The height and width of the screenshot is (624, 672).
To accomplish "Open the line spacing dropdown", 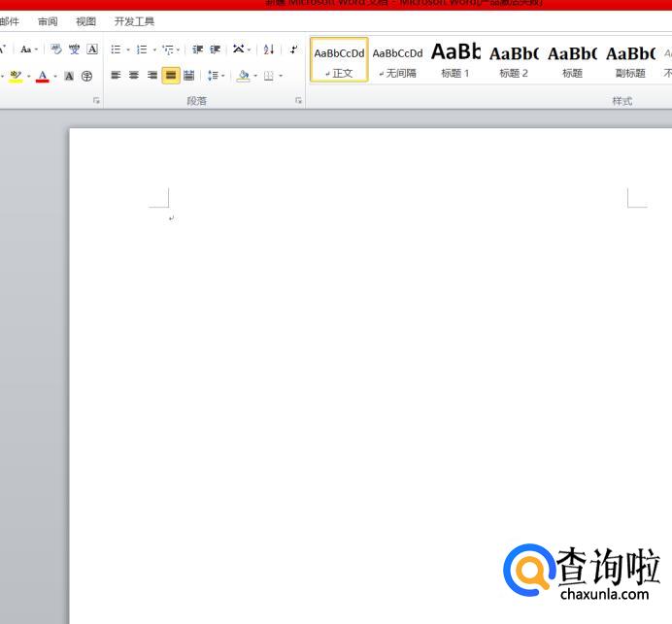I will pos(216,76).
